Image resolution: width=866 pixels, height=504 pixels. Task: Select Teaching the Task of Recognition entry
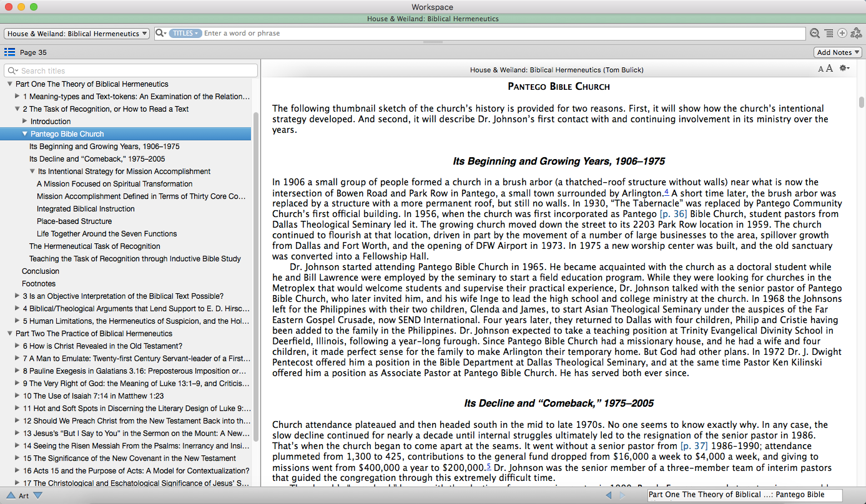coord(135,259)
